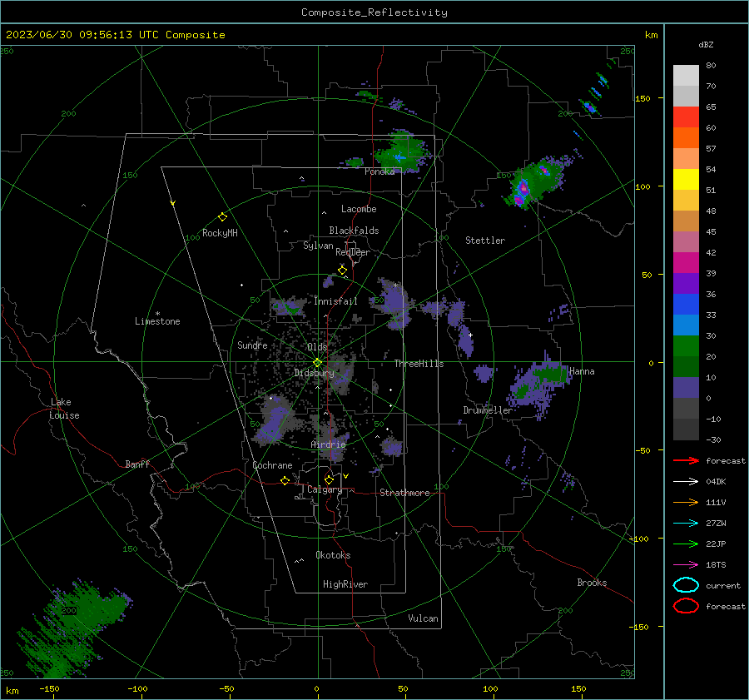Click the Airdrie map label
This screenshot has height=700, width=749.
[328, 444]
